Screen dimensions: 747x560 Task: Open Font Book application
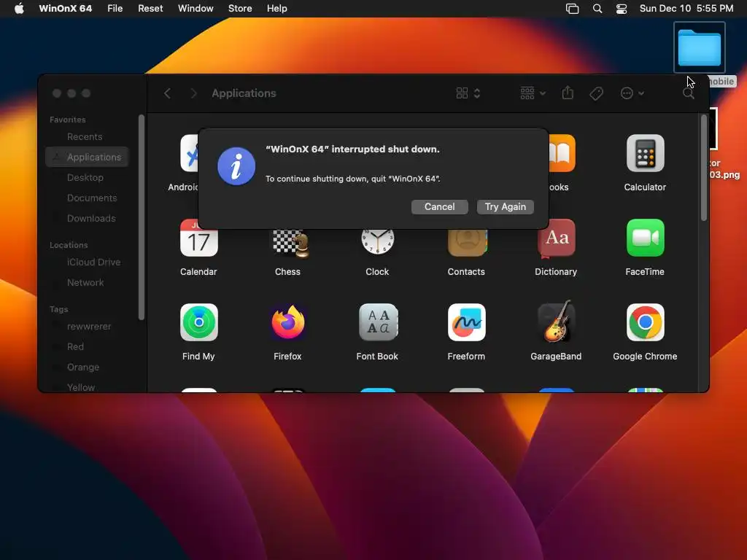pyautogui.click(x=377, y=322)
